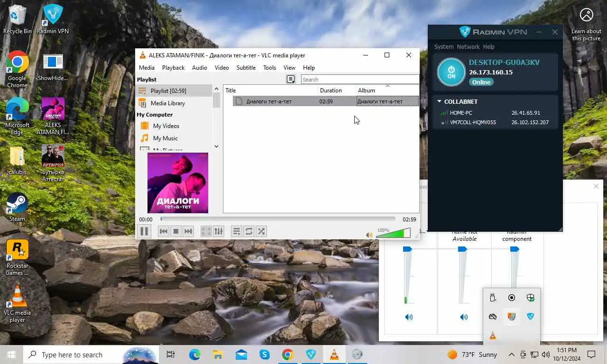Screen dimensions: 607x364
Task: Open Radmin VPN Network menu
Action: click(x=468, y=46)
